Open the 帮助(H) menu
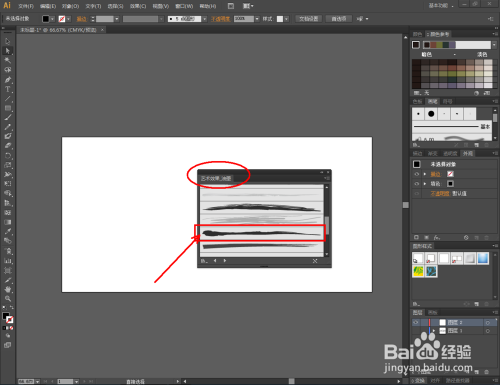500x385 pixels. pos(207,6)
